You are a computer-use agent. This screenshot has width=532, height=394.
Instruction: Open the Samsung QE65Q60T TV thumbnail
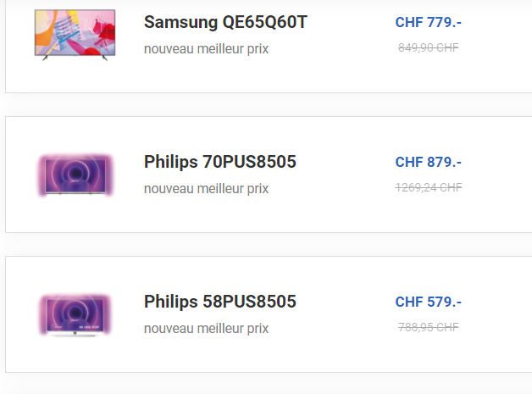click(x=75, y=35)
